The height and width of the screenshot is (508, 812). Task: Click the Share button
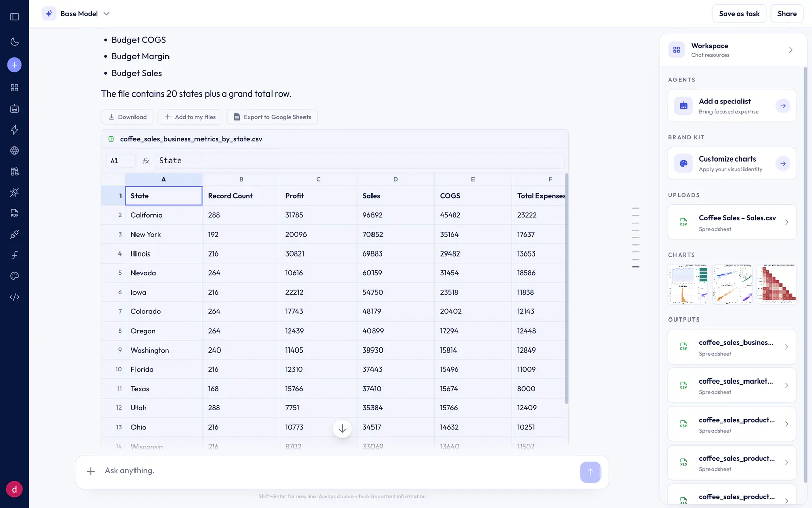tap(787, 14)
